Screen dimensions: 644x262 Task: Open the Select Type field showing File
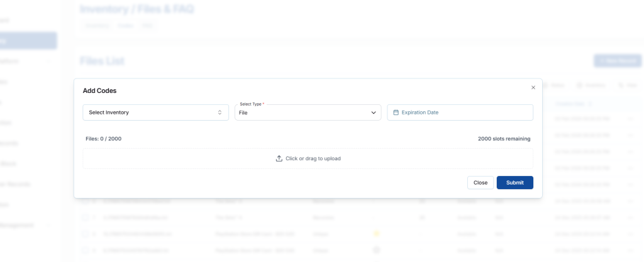(302, 112)
